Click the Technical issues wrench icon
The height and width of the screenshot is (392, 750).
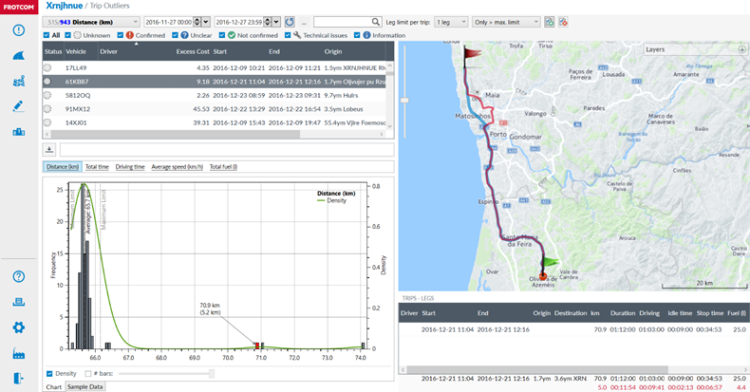point(297,35)
